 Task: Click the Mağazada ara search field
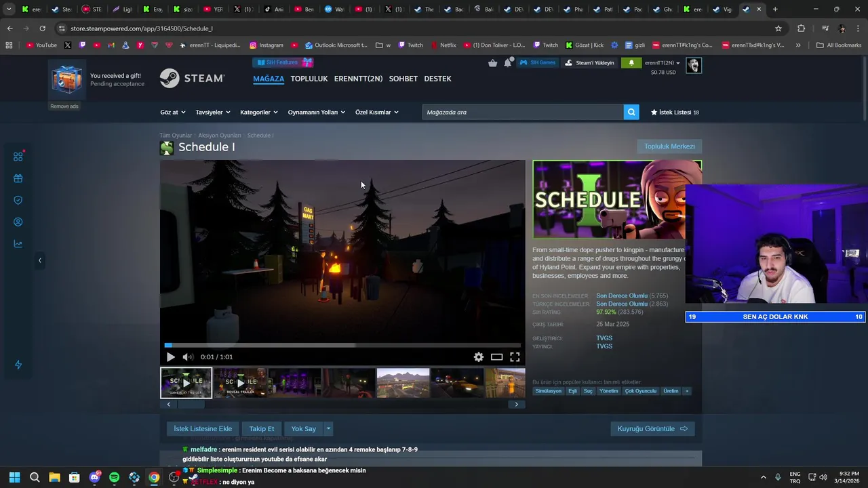tap(522, 113)
